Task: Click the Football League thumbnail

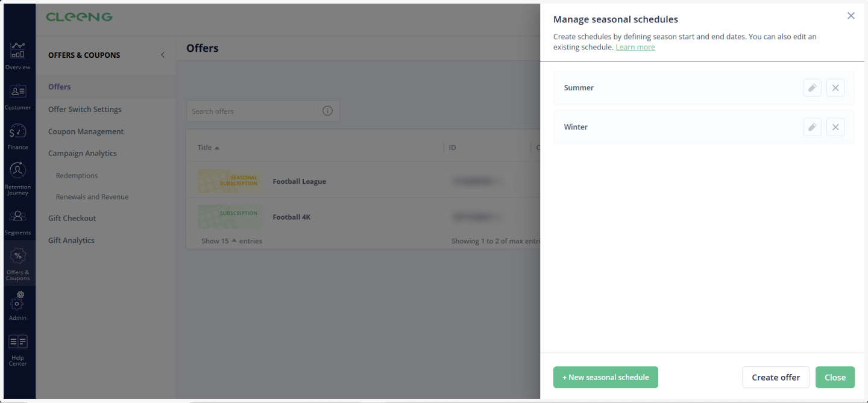Action: point(230,181)
